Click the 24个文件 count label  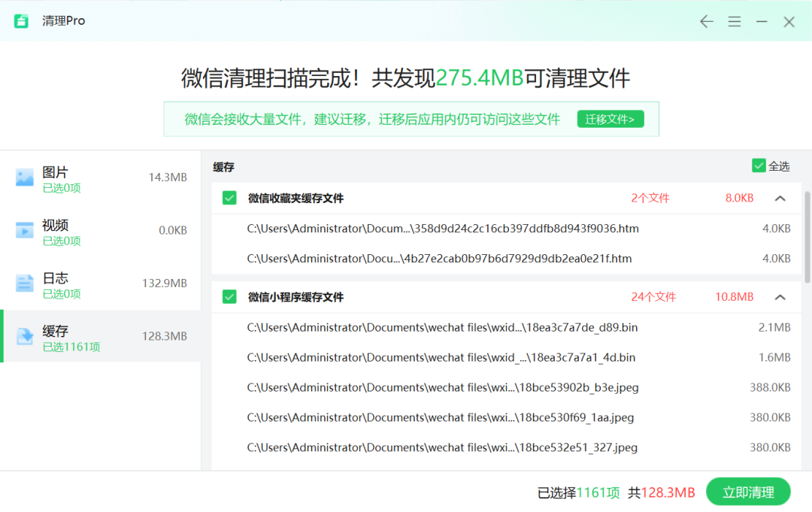click(653, 297)
